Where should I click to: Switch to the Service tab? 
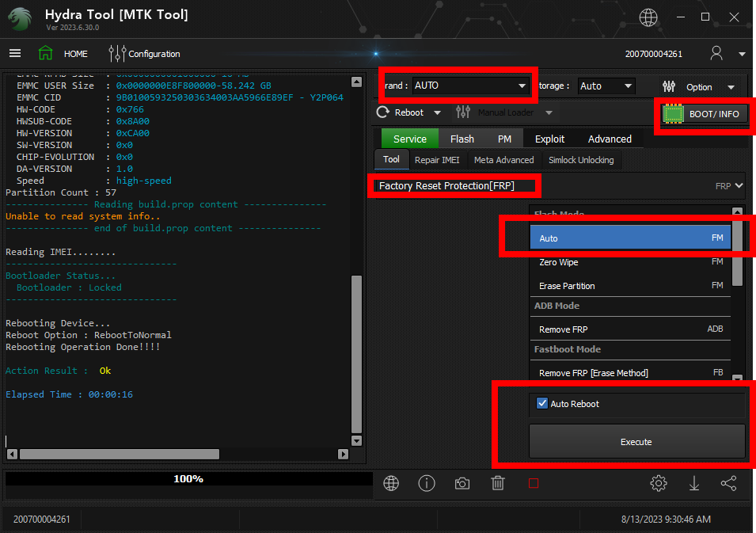410,139
